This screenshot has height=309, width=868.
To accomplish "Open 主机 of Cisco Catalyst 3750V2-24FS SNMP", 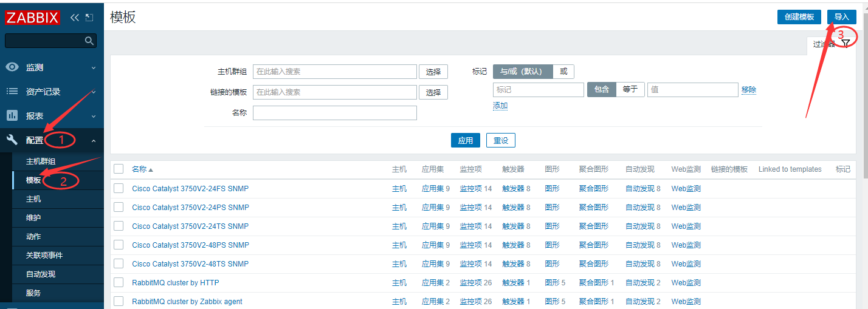I will (x=399, y=189).
